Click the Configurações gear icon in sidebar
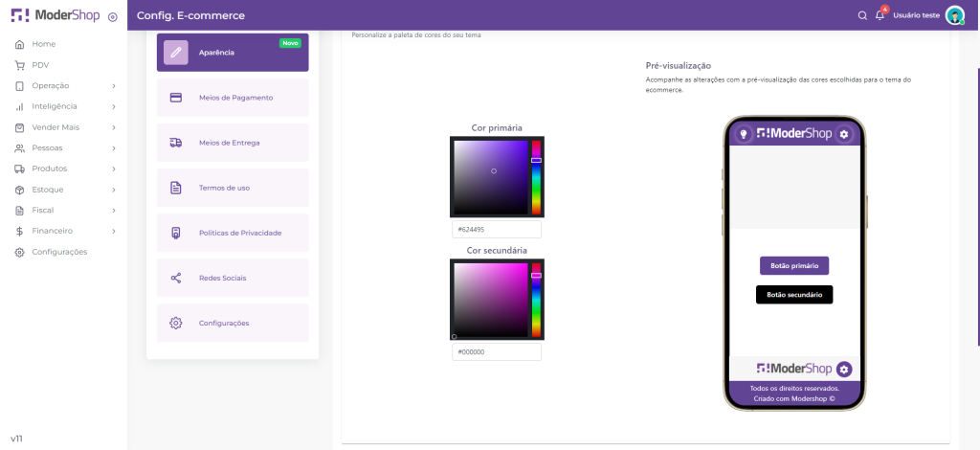980x450 pixels. coord(19,253)
